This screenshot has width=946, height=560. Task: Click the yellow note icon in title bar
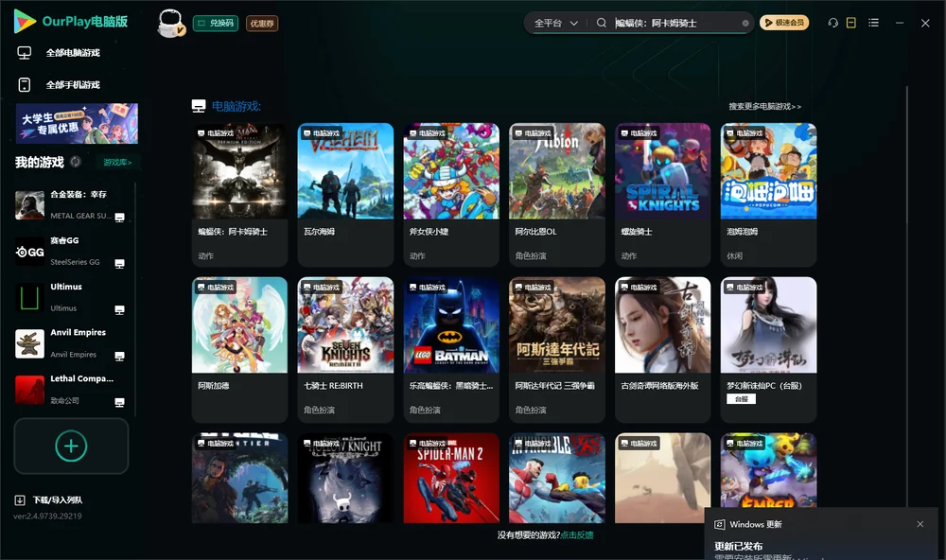tap(851, 23)
